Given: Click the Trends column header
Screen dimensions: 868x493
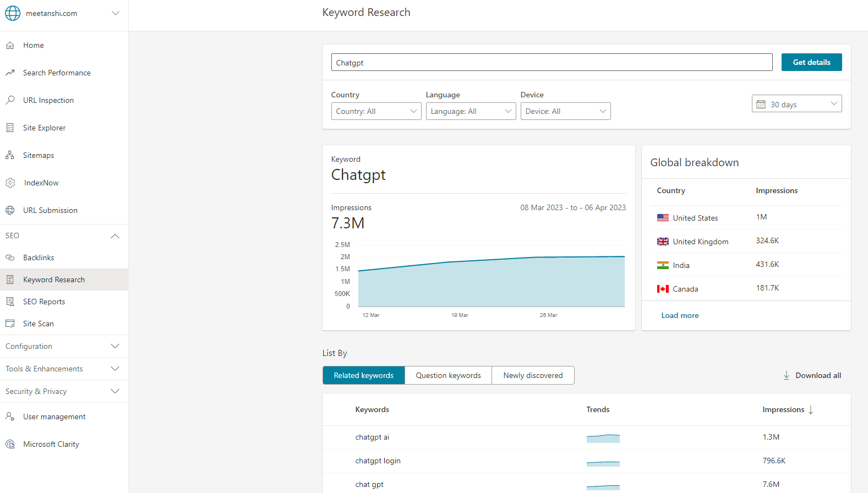Looking at the screenshot, I should [x=598, y=409].
